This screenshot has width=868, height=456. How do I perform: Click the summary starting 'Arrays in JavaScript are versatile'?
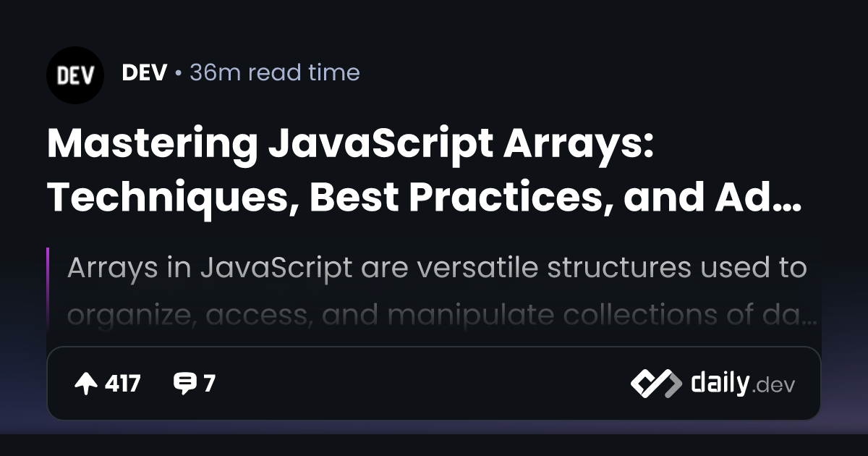point(442,291)
